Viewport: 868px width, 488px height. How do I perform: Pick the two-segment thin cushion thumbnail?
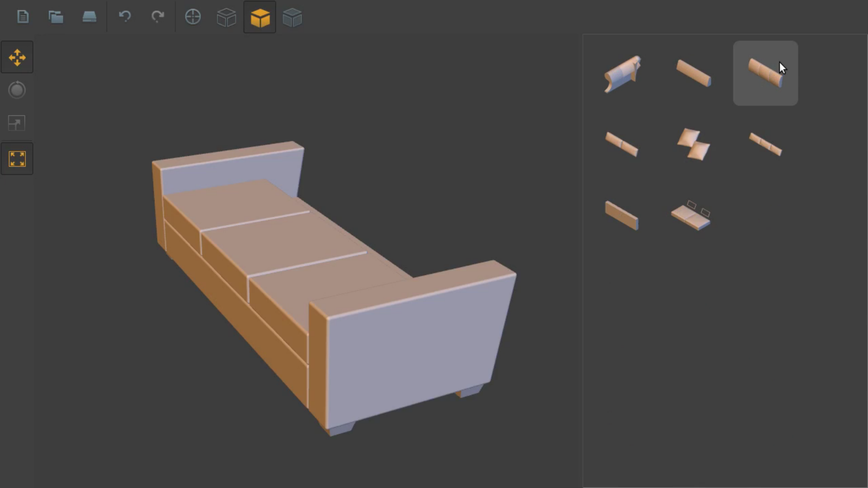(621, 144)
